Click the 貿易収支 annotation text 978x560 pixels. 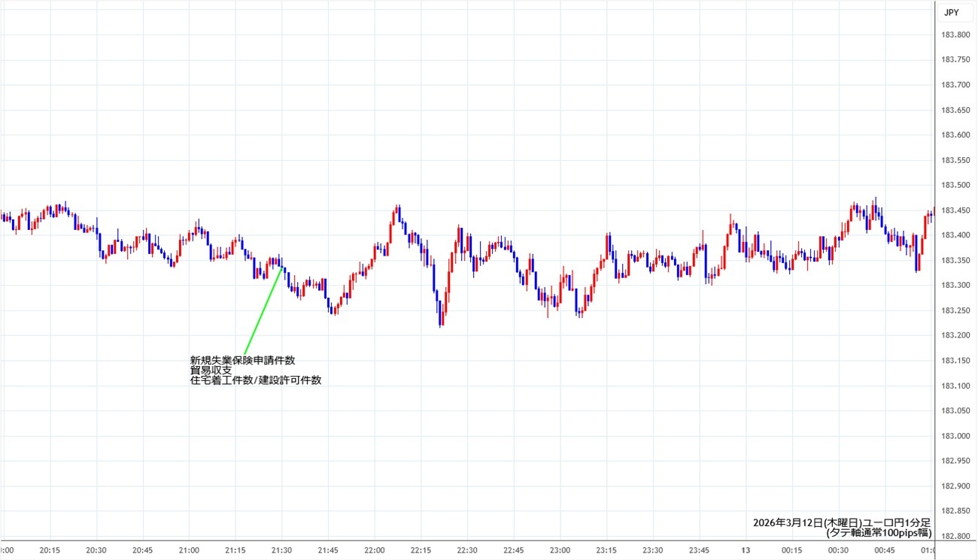coord(211,371)
